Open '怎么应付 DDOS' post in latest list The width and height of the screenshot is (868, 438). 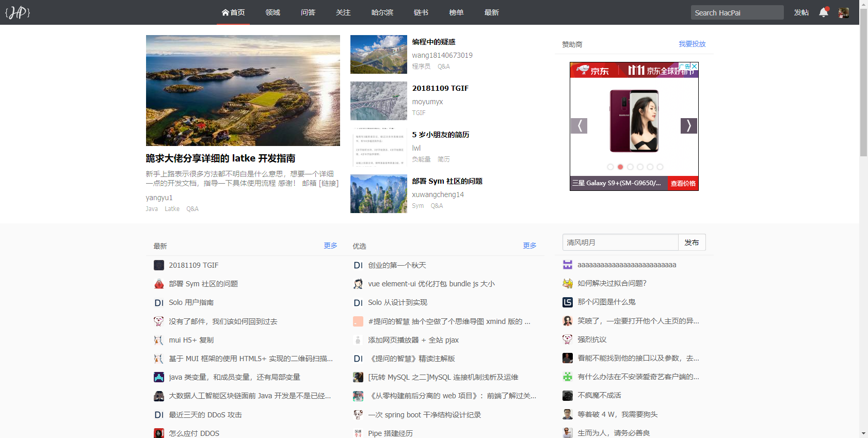tap(194, 433)
